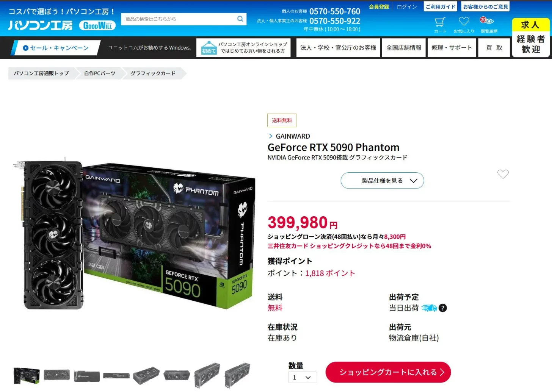Image resolution: width=552 pixels, height=392 pixels.
Task: Click the ログイン link
Action: point(407,7)
